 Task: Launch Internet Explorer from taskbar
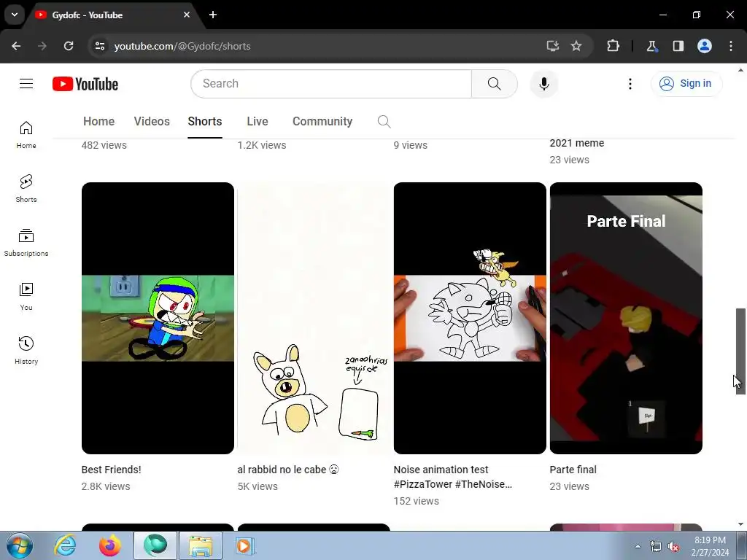click(x=65, y=545)
